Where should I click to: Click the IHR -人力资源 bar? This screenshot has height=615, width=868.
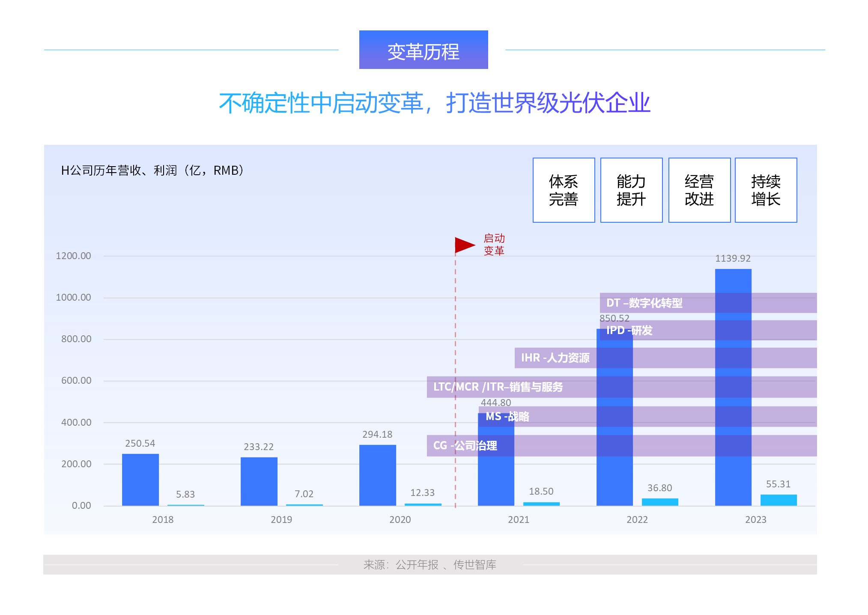pyautogui.click(x=666, y=358)
